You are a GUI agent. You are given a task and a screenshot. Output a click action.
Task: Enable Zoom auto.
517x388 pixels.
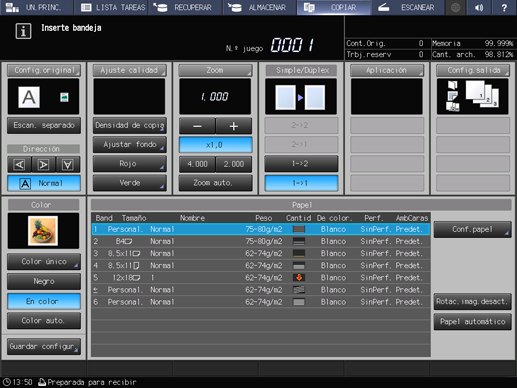[215, 183]
